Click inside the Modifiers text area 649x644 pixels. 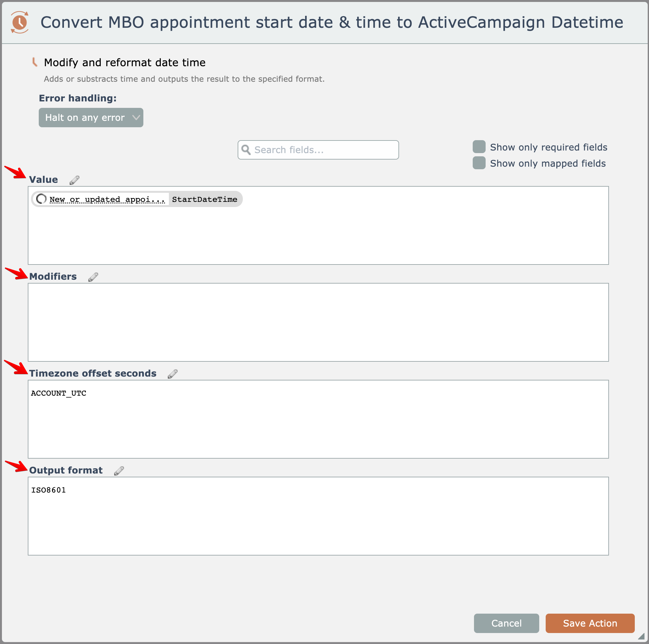(x=318, y=322)
